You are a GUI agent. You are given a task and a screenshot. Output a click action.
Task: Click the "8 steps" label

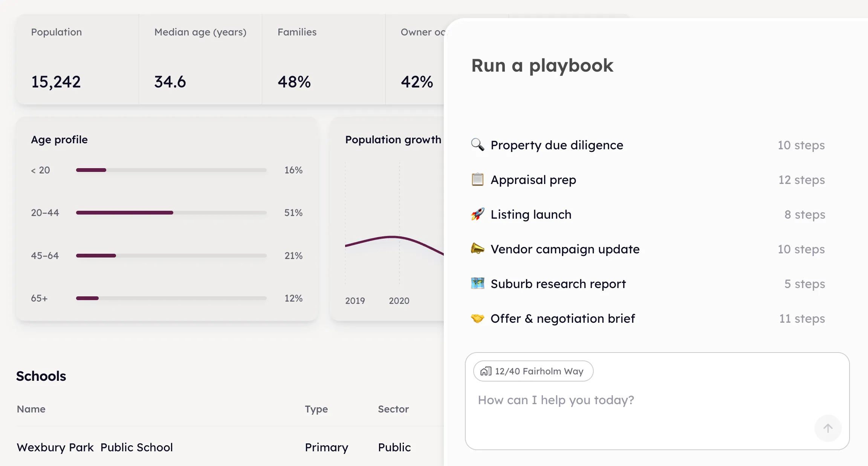(x=805, y=215)
